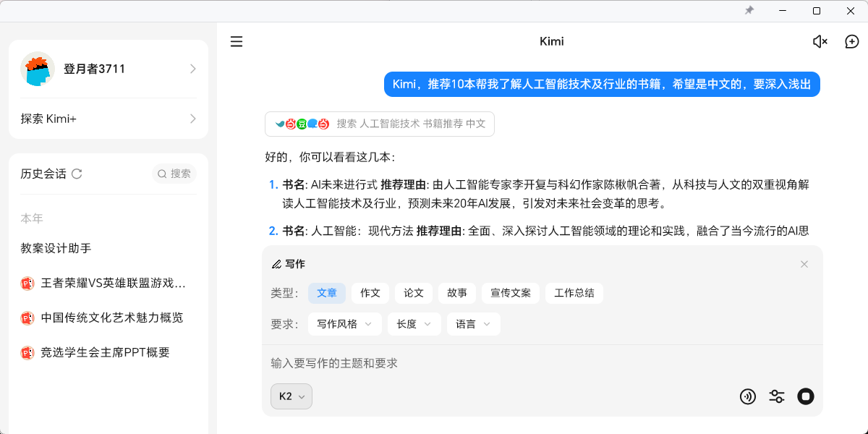
Task: Open search sources showing 人工智能技术 书籍推荐
Action: coord(380,124)
